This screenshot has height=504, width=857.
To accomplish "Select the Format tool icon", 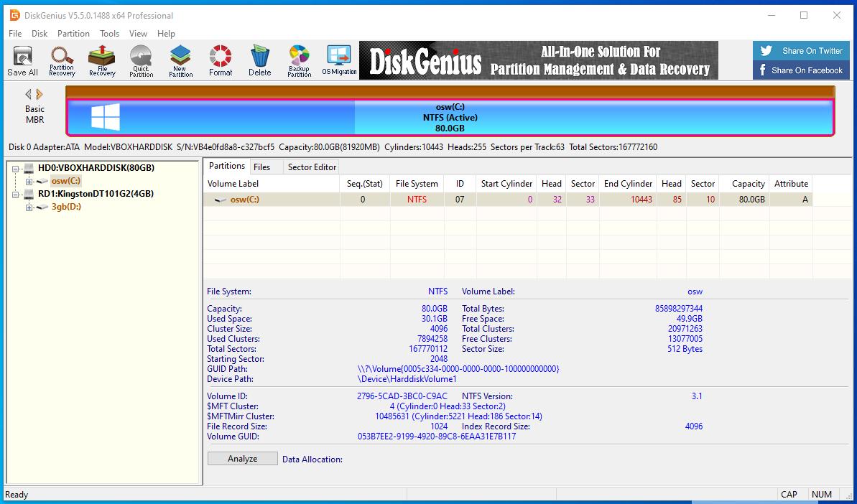I will pos(221,60).
